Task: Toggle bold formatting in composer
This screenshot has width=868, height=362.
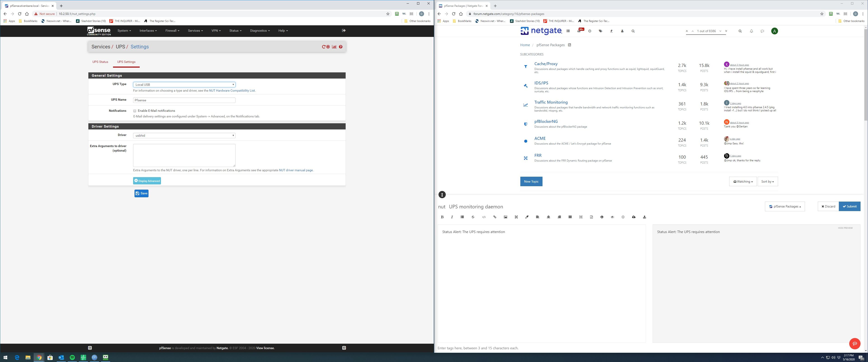Action: [x=442, y=217]
